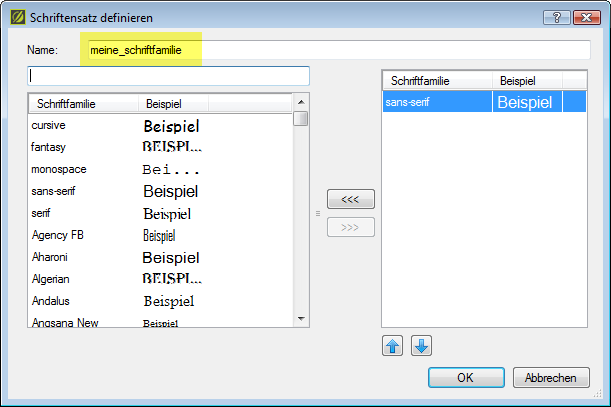Viewport: 611px width, 407px height.
Task: Focus the font search filter field
Action: click(x=168, y=75)
